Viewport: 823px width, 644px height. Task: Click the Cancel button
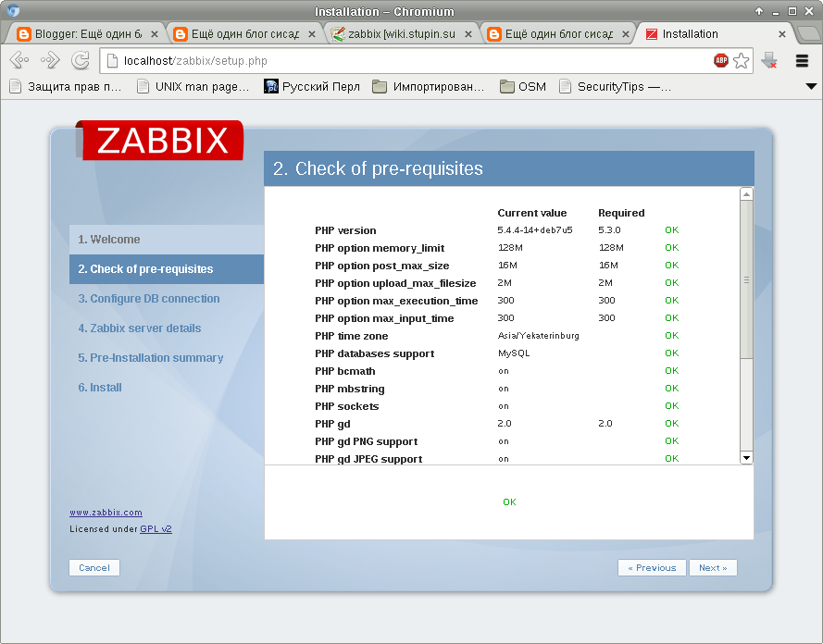point(94,567)
